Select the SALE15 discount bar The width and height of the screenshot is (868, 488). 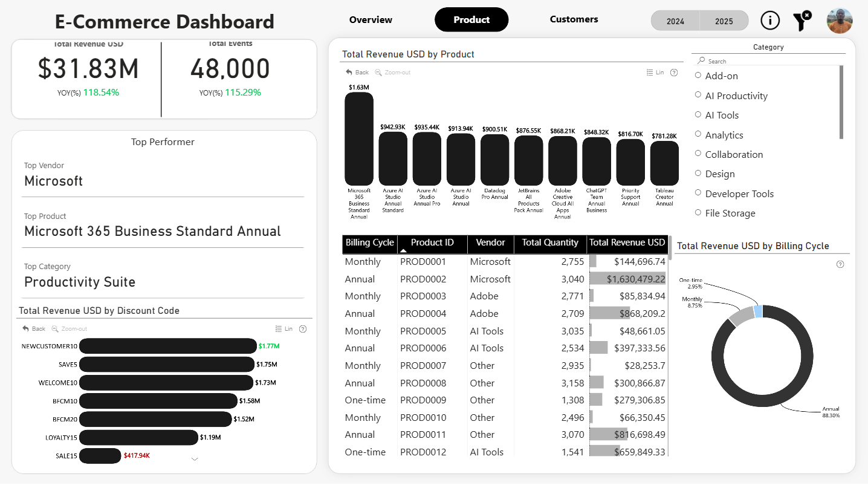tap(100, 456)
